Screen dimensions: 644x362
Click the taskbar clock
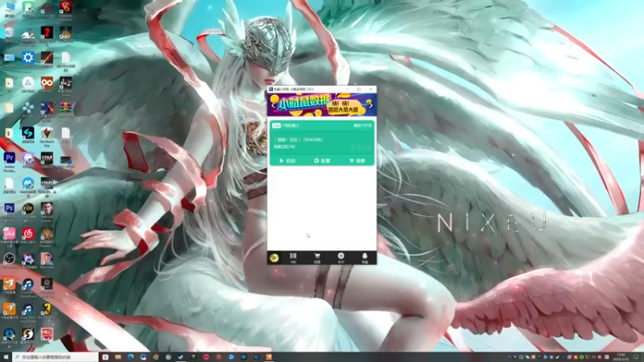621,357
